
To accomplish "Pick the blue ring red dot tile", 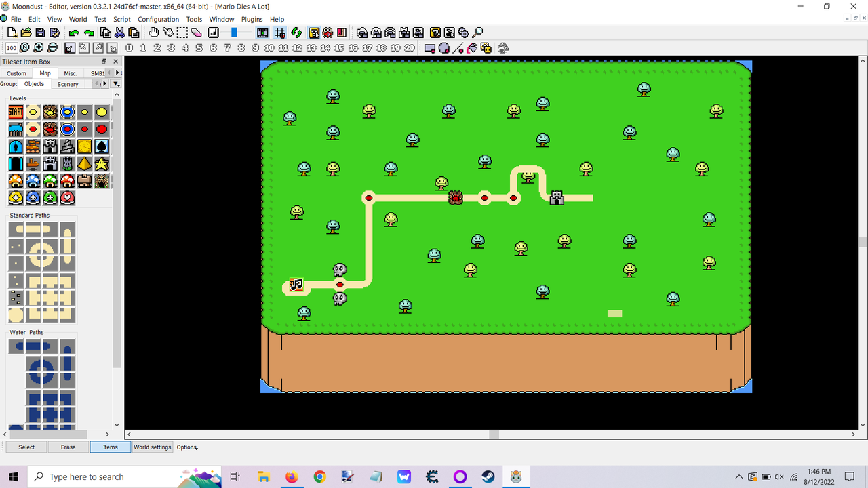I will pos(67,129).
